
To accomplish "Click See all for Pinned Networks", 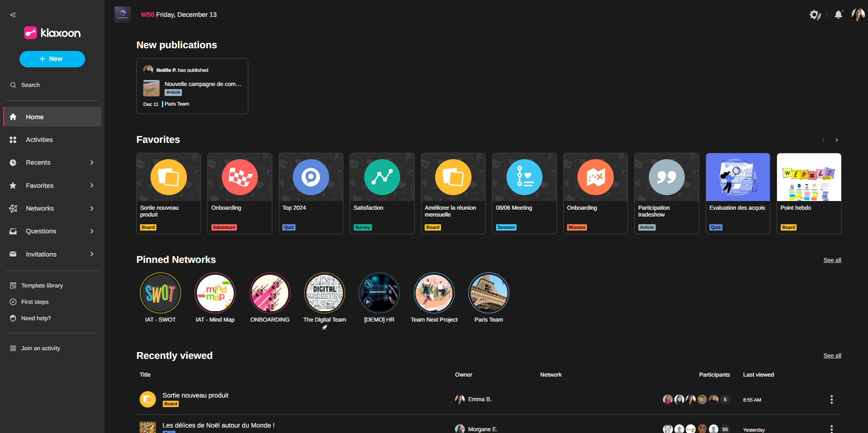I will (832, 260).
